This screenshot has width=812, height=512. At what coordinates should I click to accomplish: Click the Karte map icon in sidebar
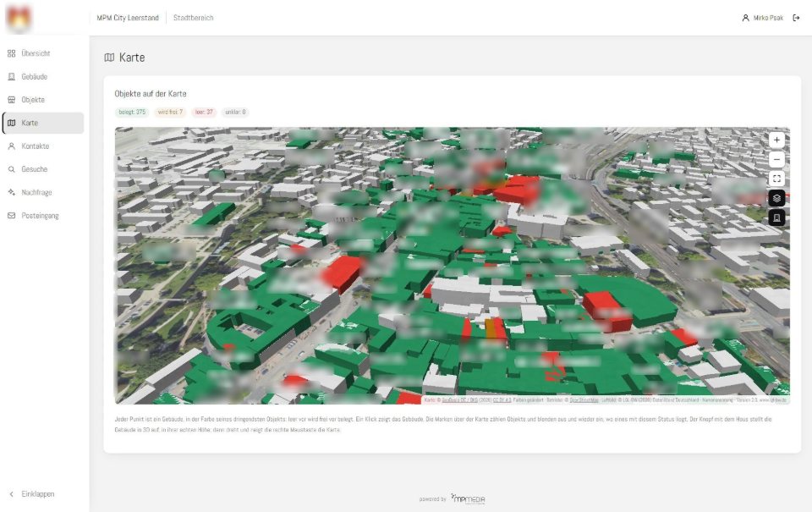coord(11,123)
